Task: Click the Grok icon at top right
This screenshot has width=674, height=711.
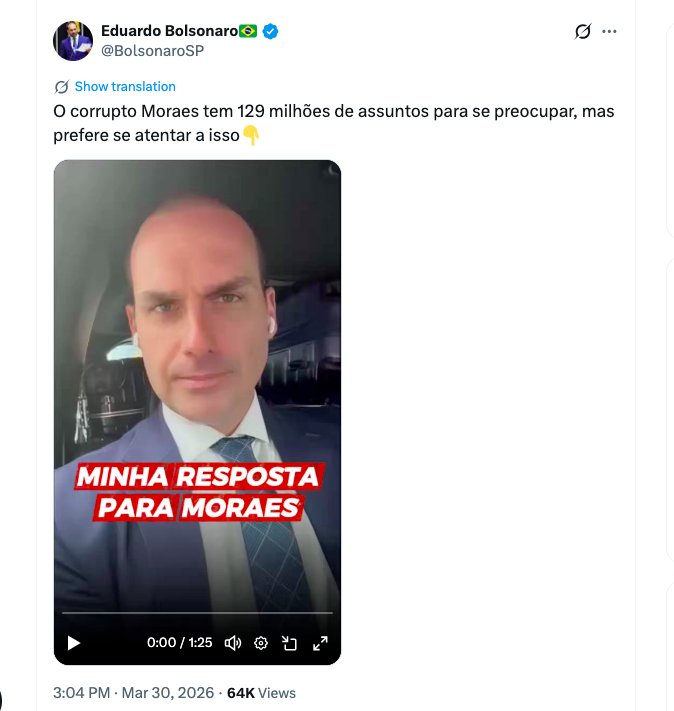Action: pos(583,31)
